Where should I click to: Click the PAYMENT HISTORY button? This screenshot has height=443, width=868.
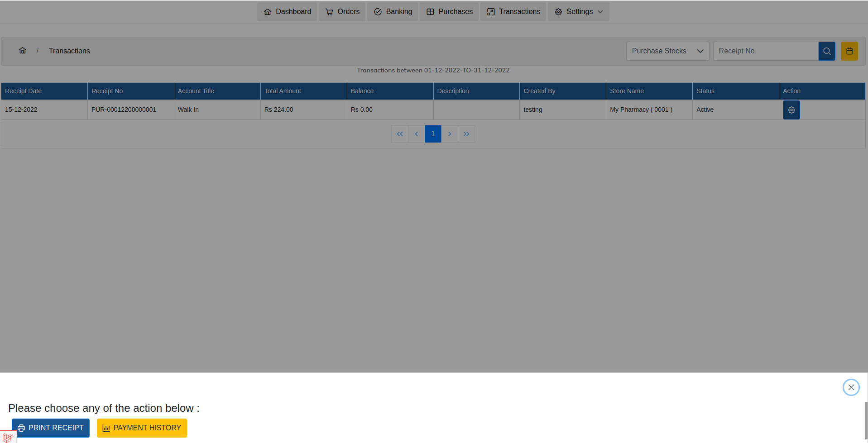point(142,428)
